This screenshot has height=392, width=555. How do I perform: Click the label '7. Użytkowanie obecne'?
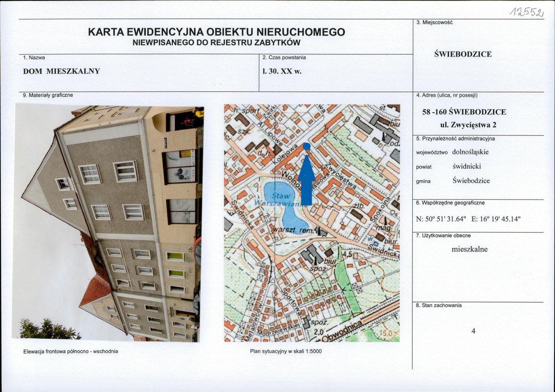tap(443, 235)
